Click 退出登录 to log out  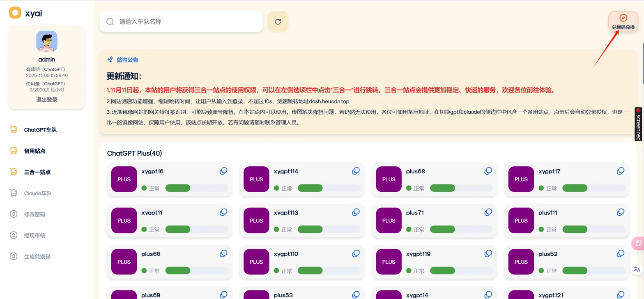pyautogui.click(x=47, y=99)
